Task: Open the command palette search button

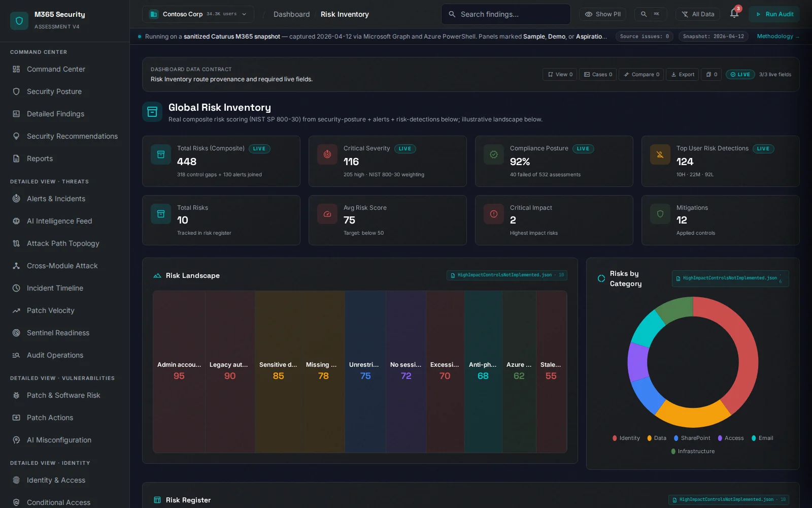Action: coord(651,14)
